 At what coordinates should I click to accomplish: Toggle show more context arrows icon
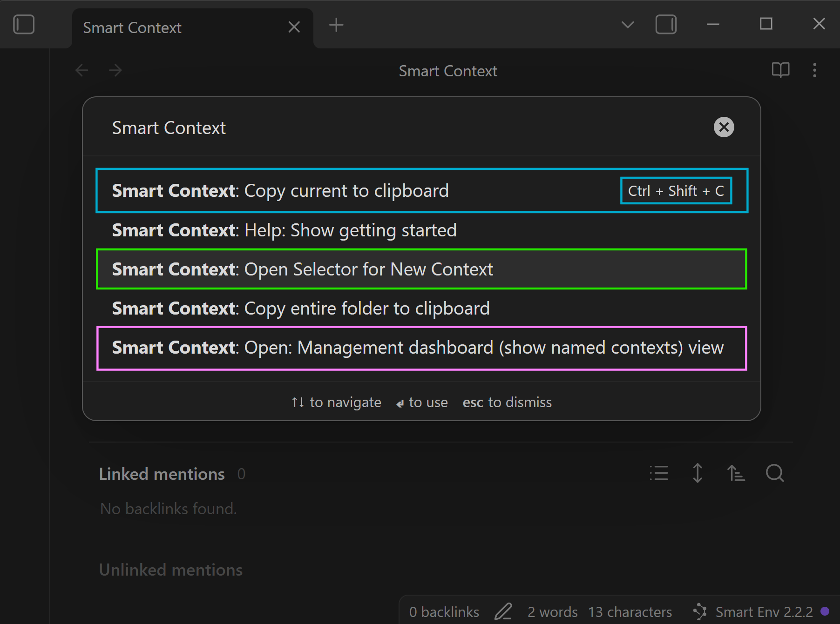pos(698,473)
